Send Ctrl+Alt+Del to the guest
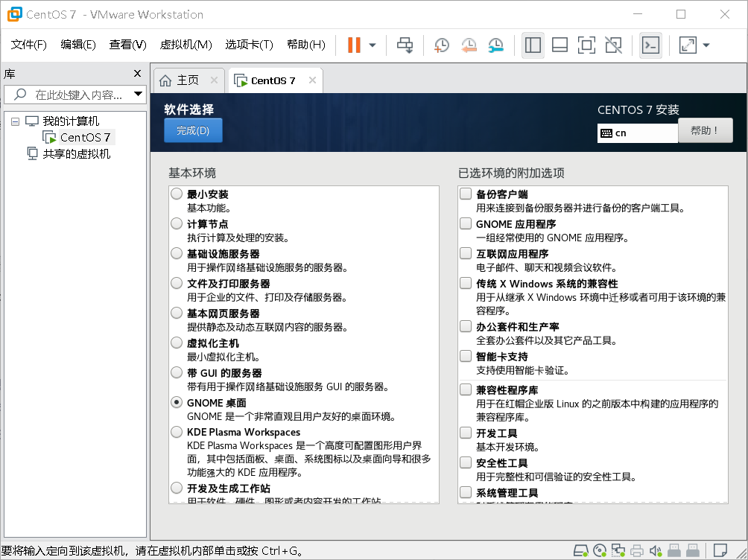 click(x=405, y=45)
